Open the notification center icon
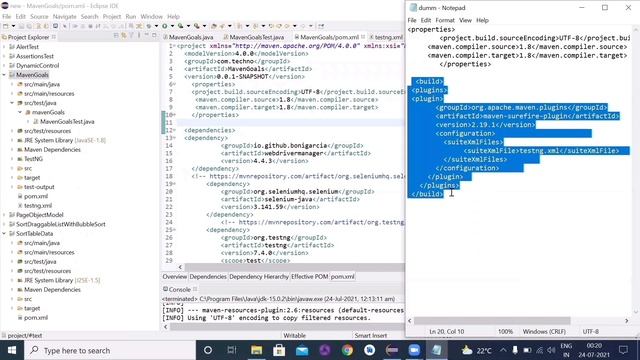Screen dimensions: 640x360 click(x=623, y=350)
